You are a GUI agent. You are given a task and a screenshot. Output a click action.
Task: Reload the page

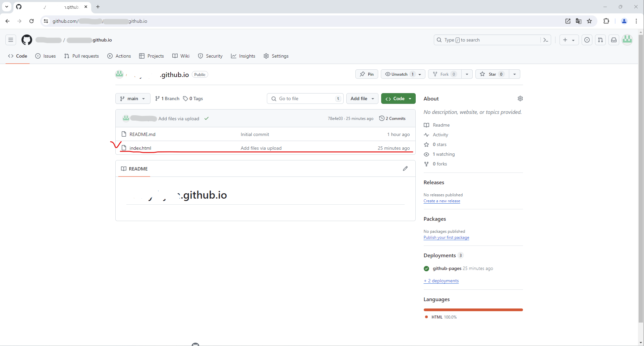click(x=32, y=21)
